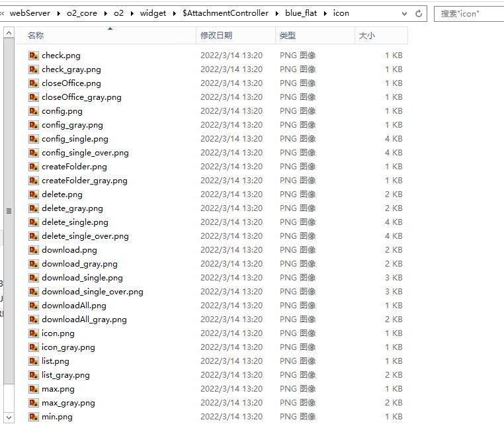Go to the o2_core folder breadcrumb
Viewport: 504px width, 430px height.
[x=82, y=13]
